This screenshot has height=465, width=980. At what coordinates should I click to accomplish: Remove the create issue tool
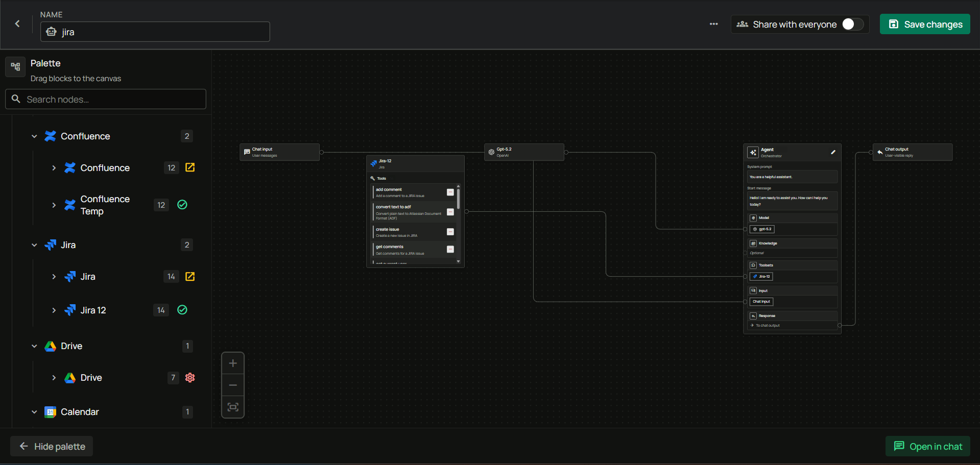450,232
